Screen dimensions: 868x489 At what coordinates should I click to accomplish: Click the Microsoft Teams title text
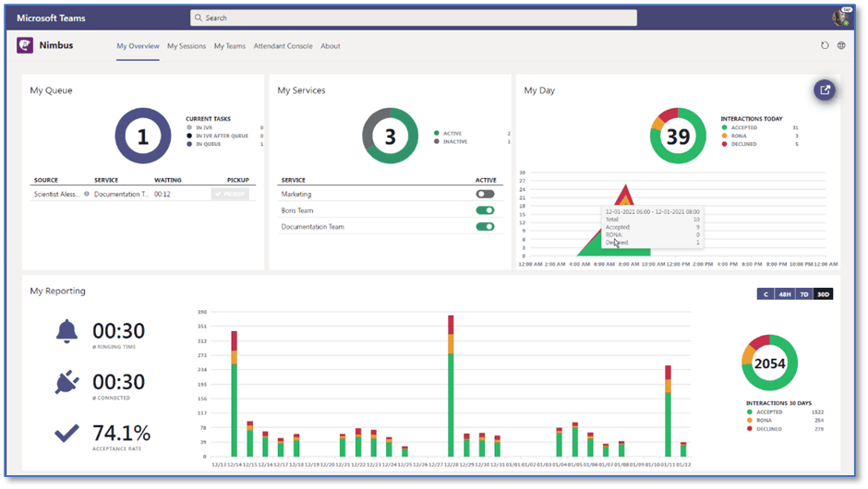pyautogui.click(x=51, y=18)
